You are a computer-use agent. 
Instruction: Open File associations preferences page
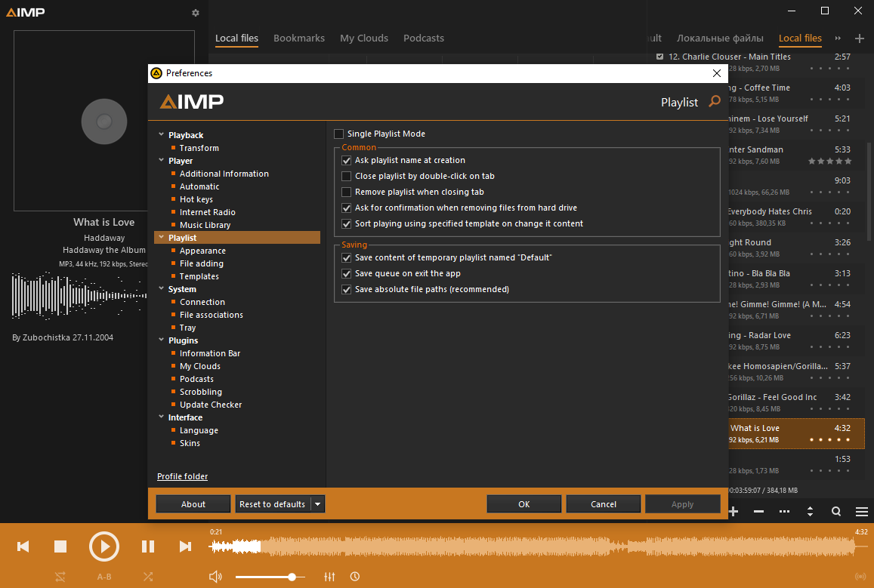(212, 315)
